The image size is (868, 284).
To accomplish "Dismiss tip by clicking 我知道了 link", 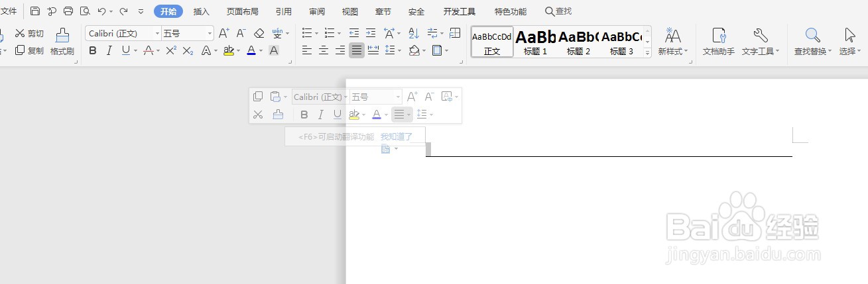I will pyautogui.click(x=397, y=136).
